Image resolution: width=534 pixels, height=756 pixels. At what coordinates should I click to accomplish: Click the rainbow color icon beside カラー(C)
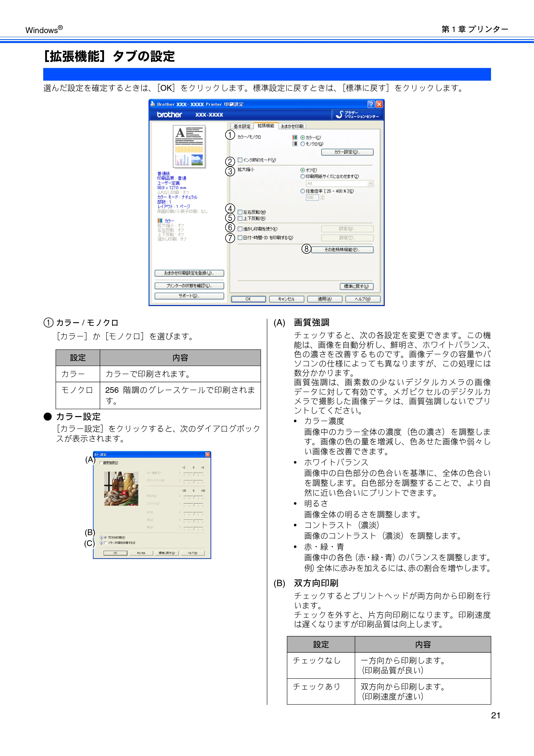coord(295,137)
